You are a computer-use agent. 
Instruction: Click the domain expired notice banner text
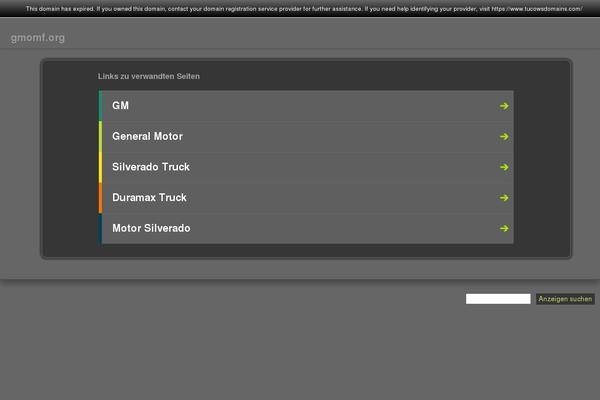tap(304, 8)
